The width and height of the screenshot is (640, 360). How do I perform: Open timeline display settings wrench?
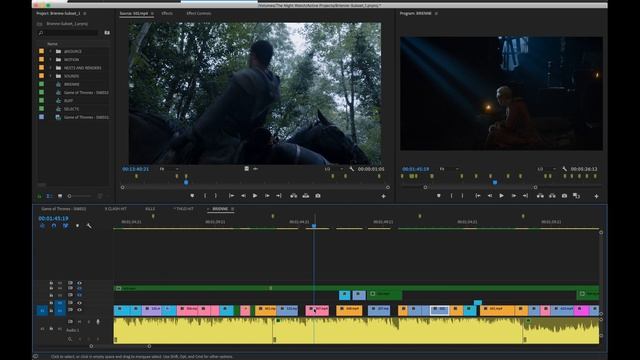(89, 226)
